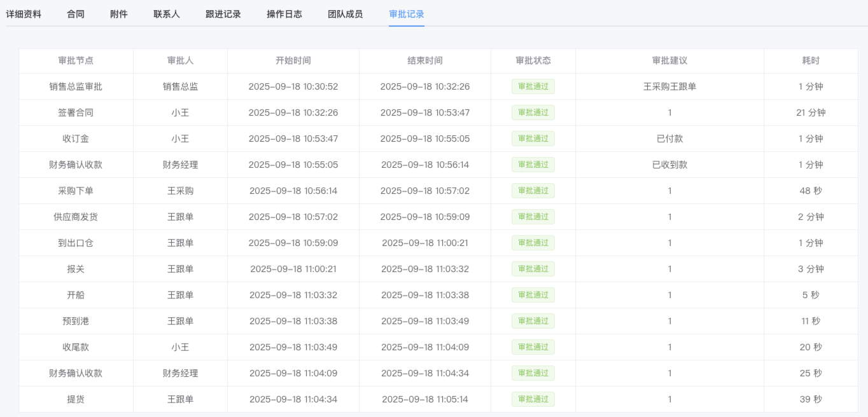Click the 审批通过 badge in 签署合同 row

pyautogui.click(x=533, y=113)
